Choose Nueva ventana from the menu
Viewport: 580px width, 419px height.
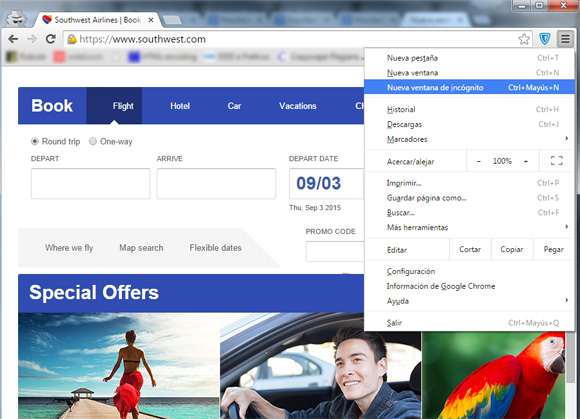(x=469, y=72)
